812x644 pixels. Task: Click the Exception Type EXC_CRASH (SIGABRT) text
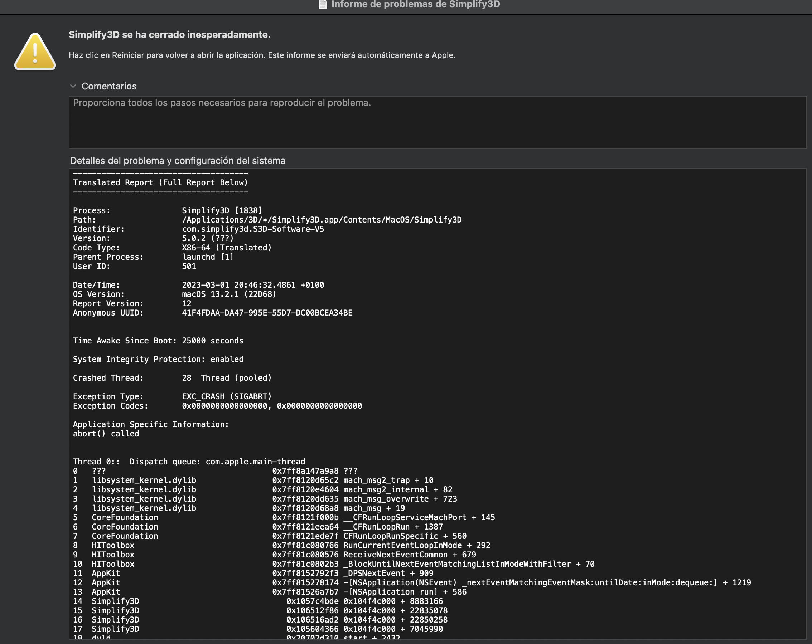(x=227, y=396)
